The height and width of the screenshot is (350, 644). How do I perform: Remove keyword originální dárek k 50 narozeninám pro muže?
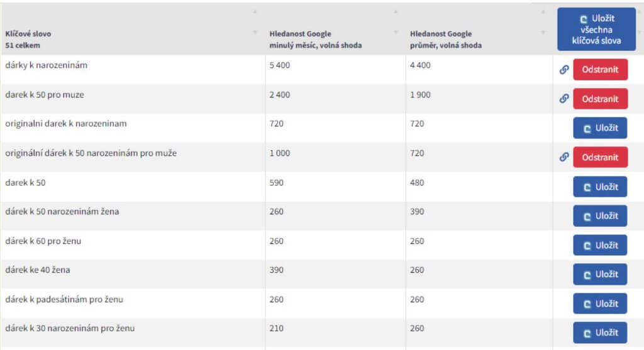click(x=600, y=157)
